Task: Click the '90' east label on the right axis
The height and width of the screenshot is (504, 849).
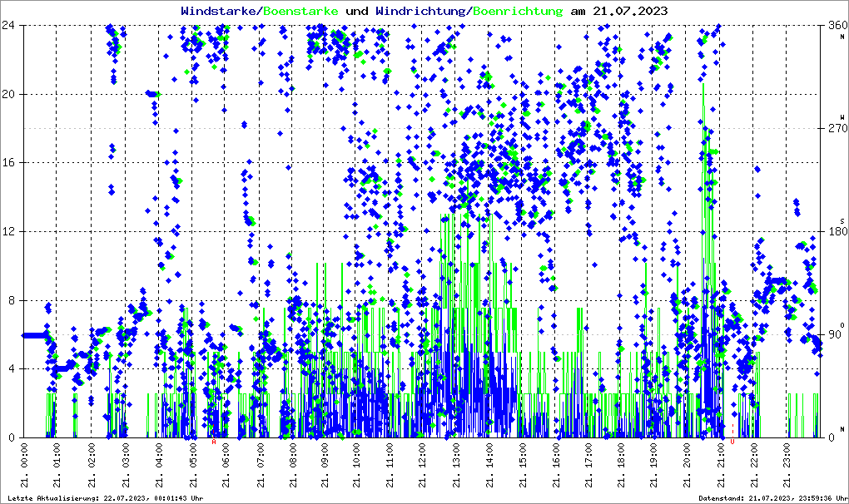Action: 837,334
